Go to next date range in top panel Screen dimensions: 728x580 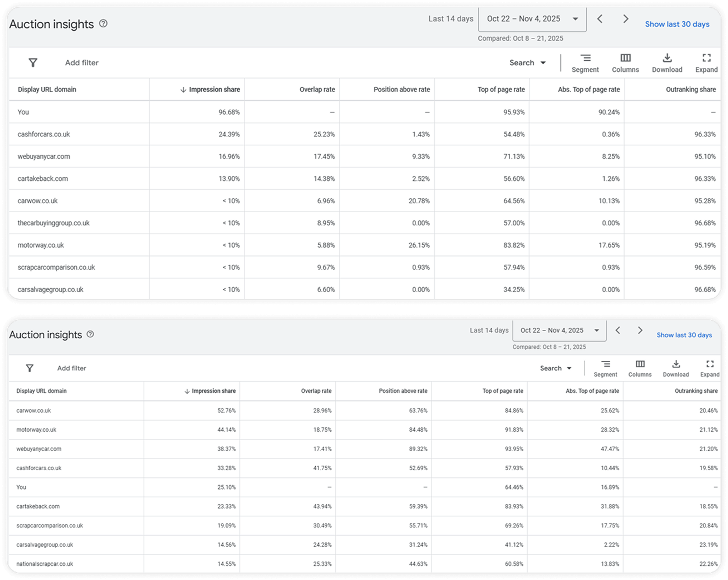point(626,19)
